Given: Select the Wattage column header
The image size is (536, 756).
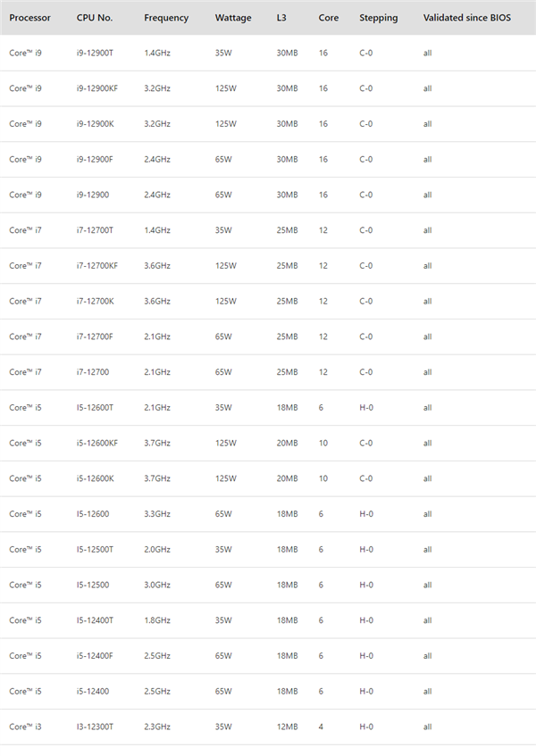Looking at the screenshot, I should pos(233,18).
